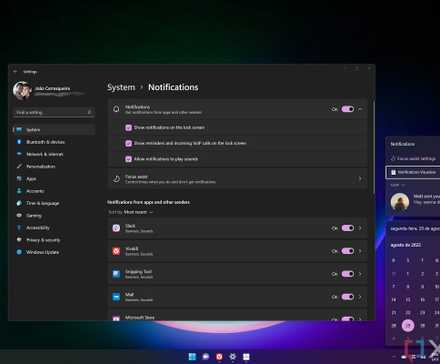Select System in the Settings sidebar
The width and height of the screenshot is (440, 364).
coord(54,130)
